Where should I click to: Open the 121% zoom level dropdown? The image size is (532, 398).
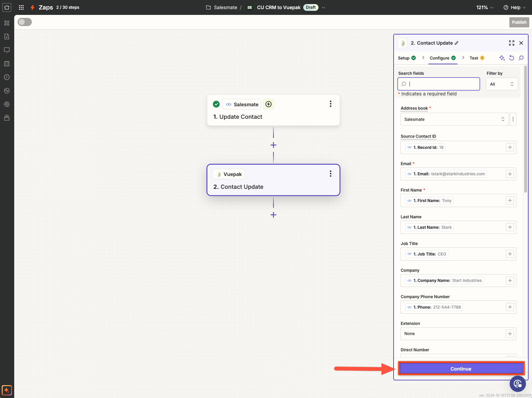tap(485, 7)
